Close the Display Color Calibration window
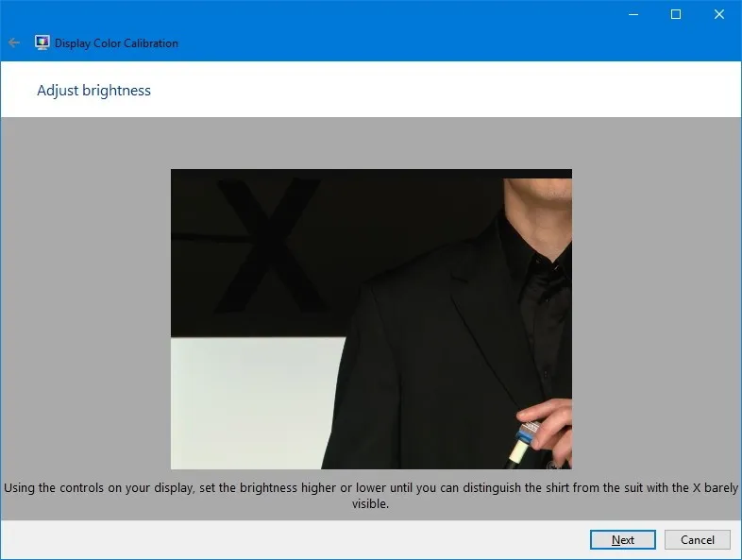 pos(719,14)
